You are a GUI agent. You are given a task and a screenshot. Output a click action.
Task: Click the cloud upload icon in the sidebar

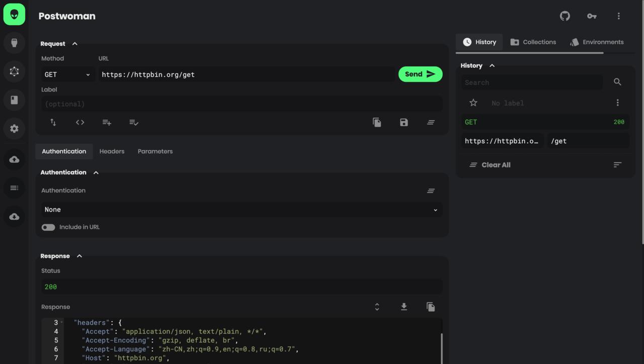click(x=14, y=159)
